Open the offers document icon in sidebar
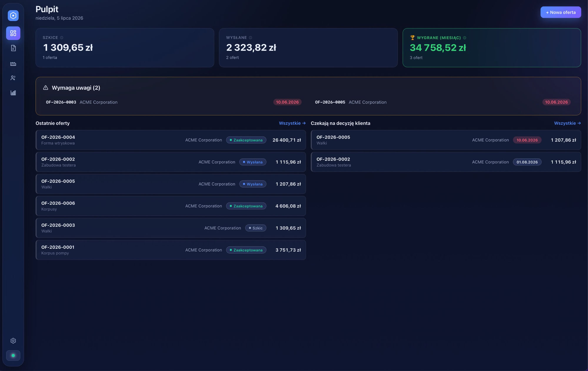588x371 pixels. click(13, 48)
